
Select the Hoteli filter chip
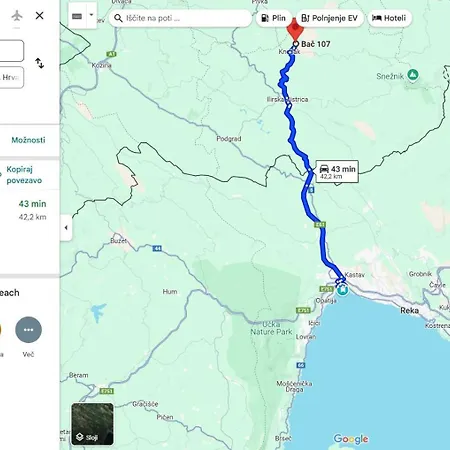pos(389,18)
